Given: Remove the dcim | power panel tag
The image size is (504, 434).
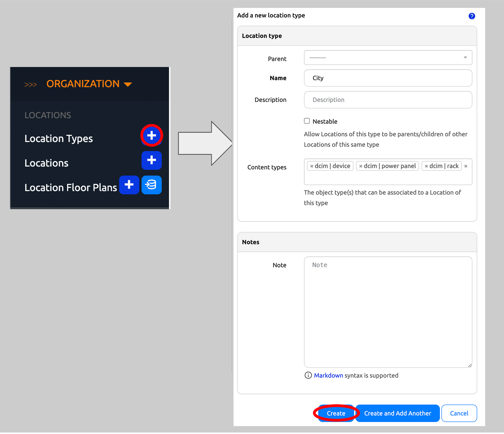Looking at the screenshot, I should 361,166.
